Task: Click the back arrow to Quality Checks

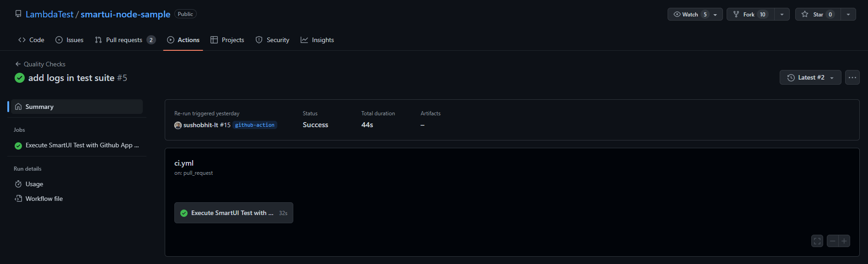Action: [18, 64]
